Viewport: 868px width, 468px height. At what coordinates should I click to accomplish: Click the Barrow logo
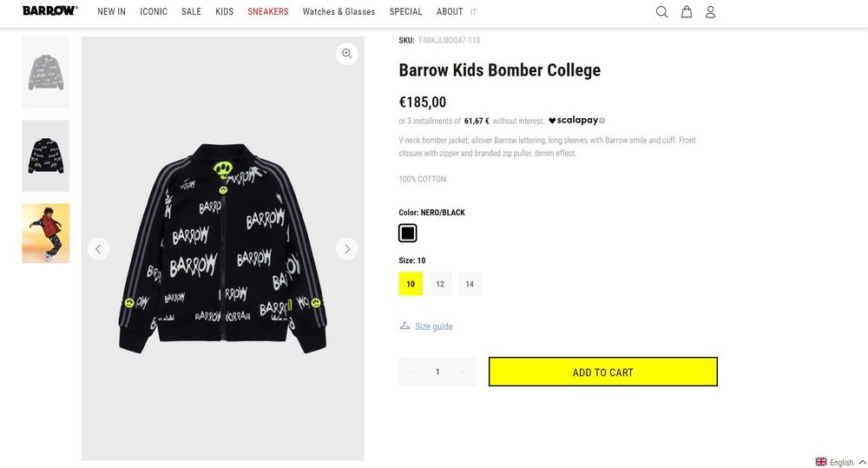pos(49,11)
